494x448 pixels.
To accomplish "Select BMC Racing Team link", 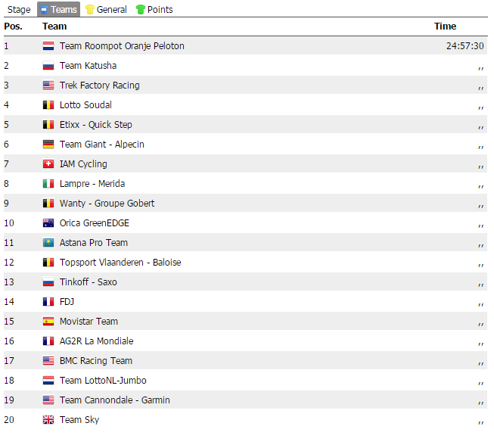I will coord(95,361).
